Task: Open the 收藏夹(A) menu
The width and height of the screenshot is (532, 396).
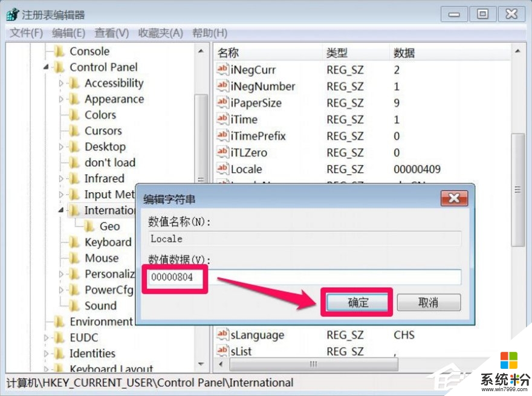Action: [160, 33]
